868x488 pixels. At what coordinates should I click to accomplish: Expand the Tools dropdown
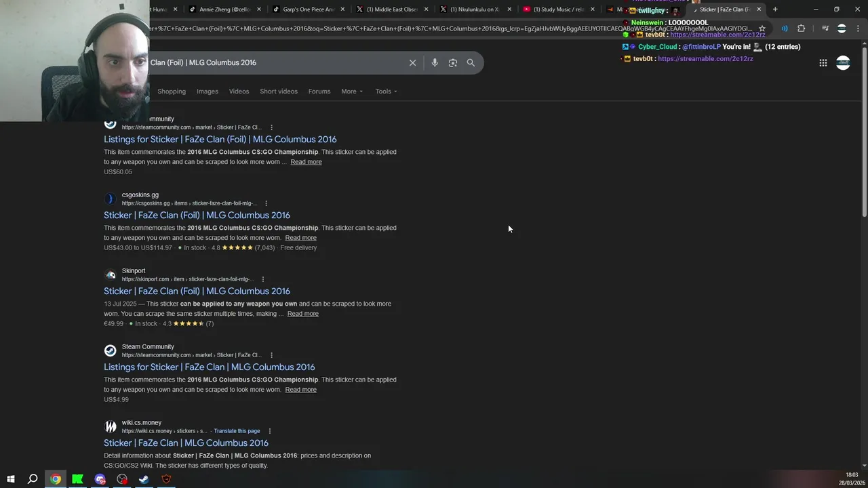[387, 91]
